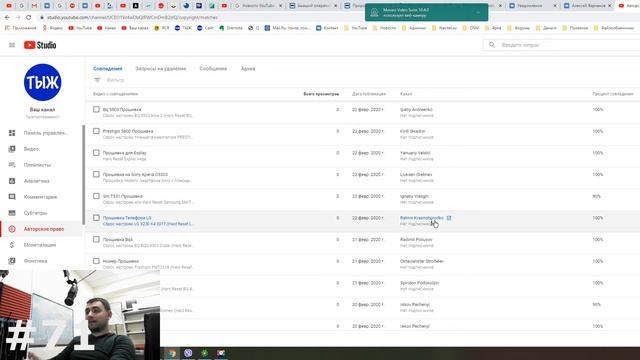Viewport: 640px width, 360px height.
Task: Switch to the Новости YouTube browser tab
Action: pyautogui.click(x=258, y=6)
